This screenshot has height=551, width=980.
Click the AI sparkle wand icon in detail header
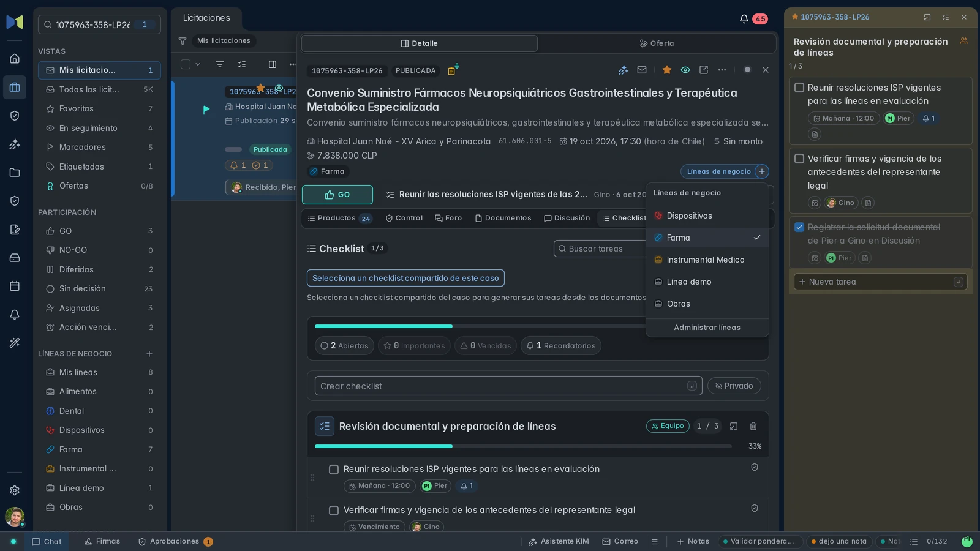624,70
